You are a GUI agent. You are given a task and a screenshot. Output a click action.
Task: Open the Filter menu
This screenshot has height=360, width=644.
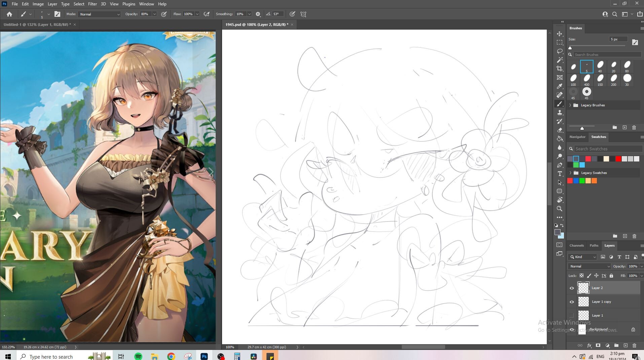(92, 4)
